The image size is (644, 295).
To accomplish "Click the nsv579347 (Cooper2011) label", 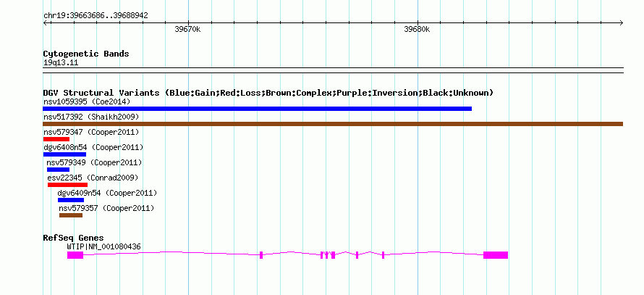I will (91, 132).
